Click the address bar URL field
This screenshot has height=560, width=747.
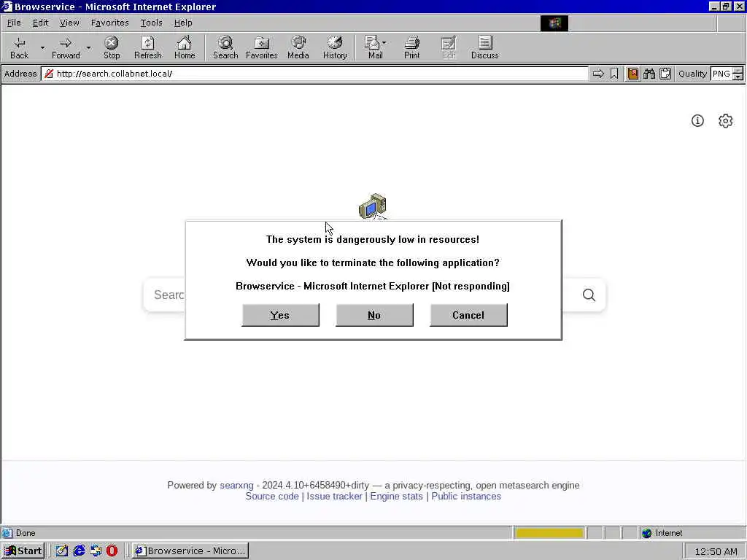pos(314,74)
